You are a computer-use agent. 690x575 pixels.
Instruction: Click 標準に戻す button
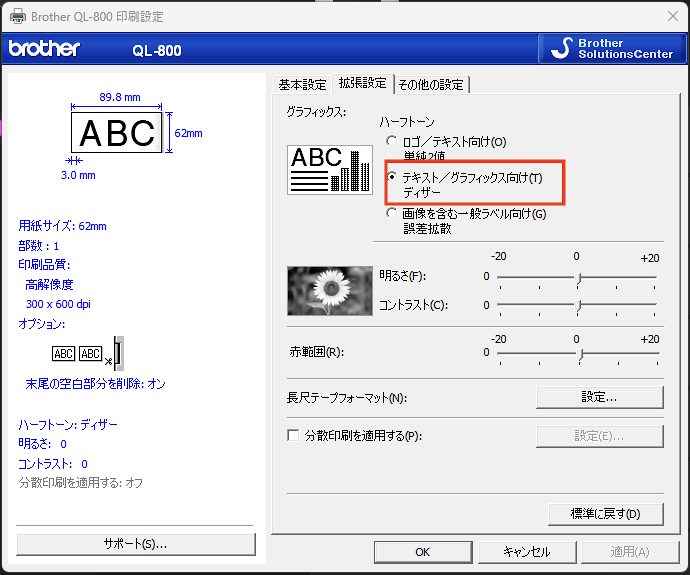[x=606, y=514]
